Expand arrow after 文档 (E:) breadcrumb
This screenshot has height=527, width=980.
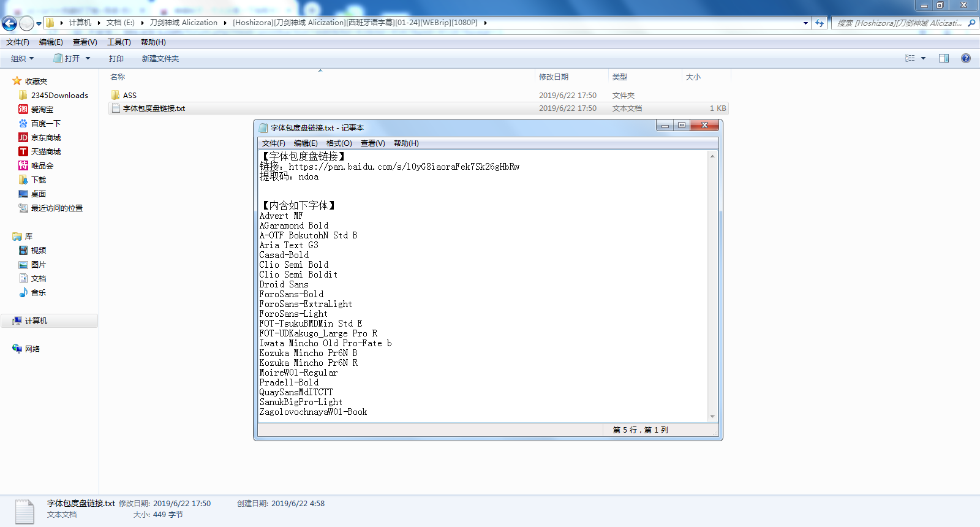tap(142, 23)
